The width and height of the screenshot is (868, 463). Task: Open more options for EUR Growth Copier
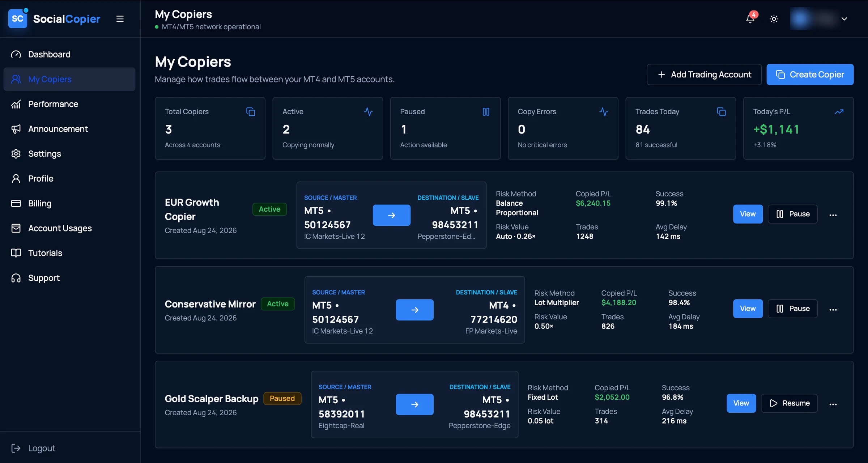coord(833,215)
